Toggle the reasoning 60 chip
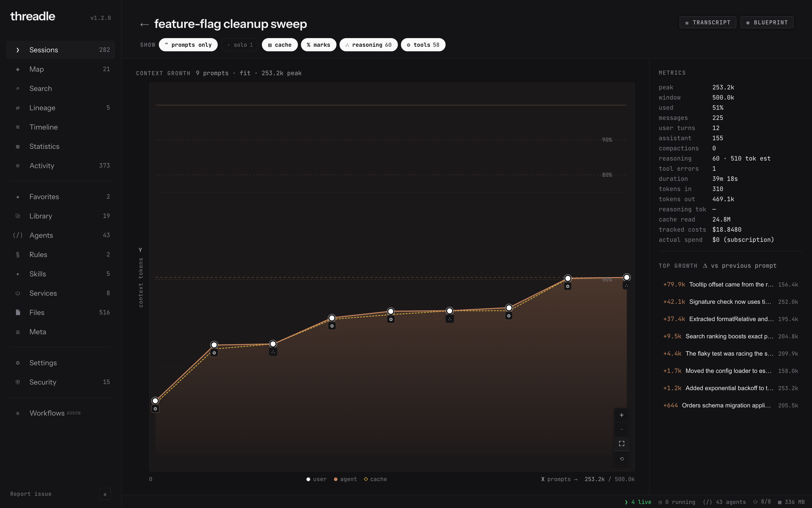Screen dimensions: 812x508 tap(368, 45)
